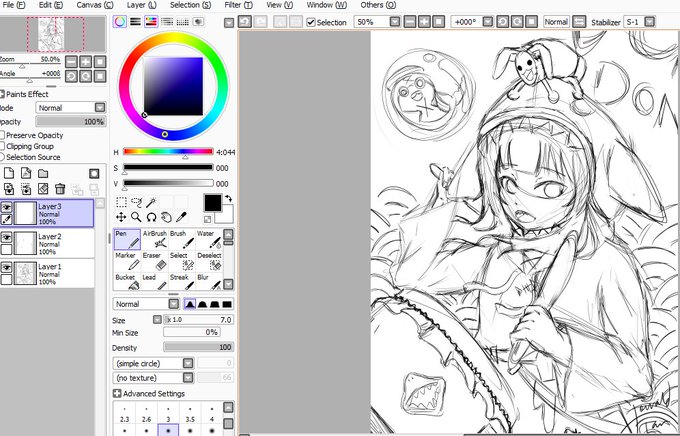Click the Min Size 0% field
Screen dimensions: 680x436
[x=191, y=332]
